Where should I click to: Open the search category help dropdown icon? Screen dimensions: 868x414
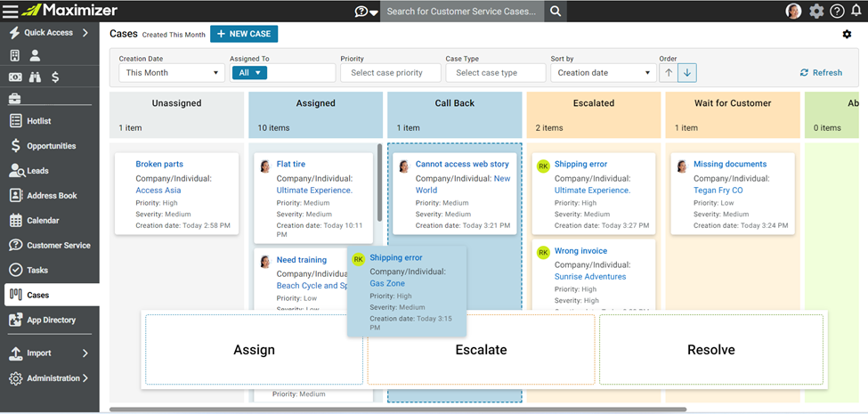(366, 12)
